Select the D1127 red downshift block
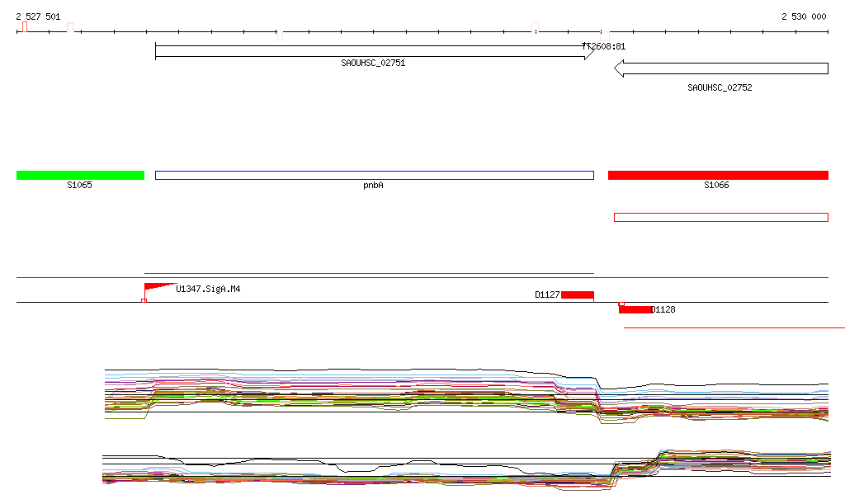845x504 pixels. tap(577, 294)
